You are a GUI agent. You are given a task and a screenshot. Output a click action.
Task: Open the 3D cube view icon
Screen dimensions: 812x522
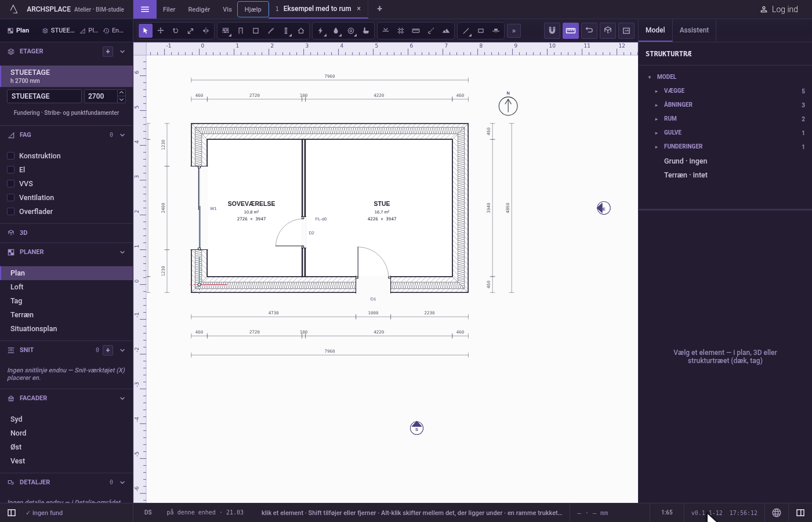click(x=608, y=31)
